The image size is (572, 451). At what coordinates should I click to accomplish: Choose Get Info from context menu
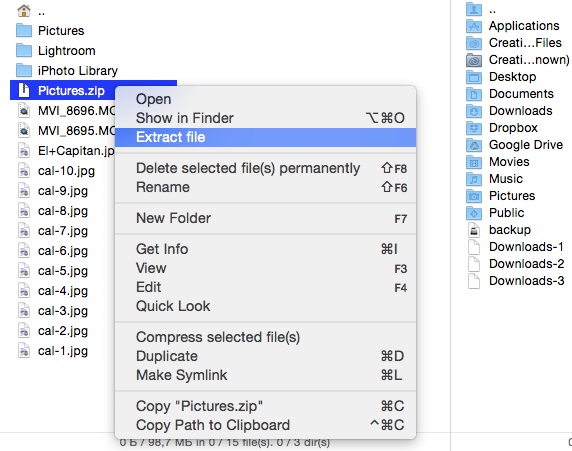(x=265, y=249)
